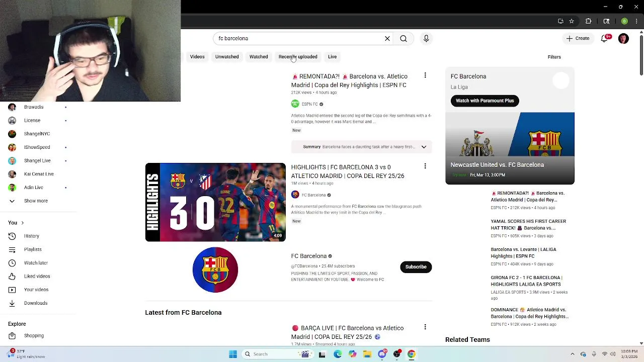Open Kai Cenat Live subscription

(x=39, y=174)
